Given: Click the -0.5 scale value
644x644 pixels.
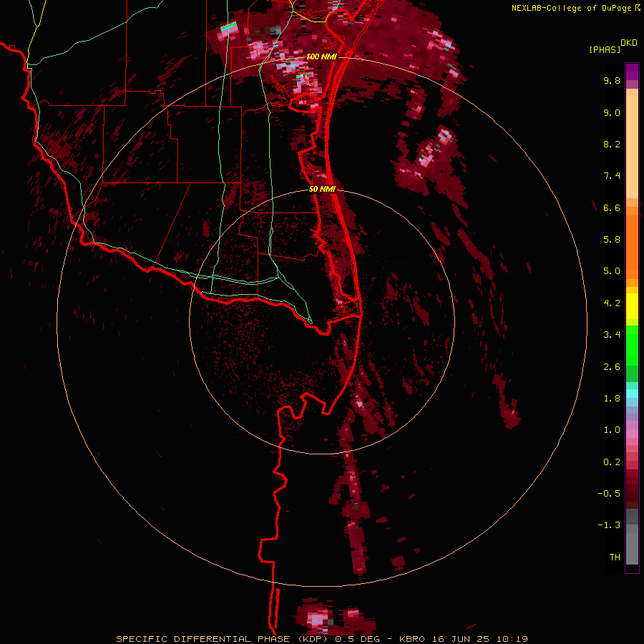Looking at the screenshot, I should (x=609, y=494).
